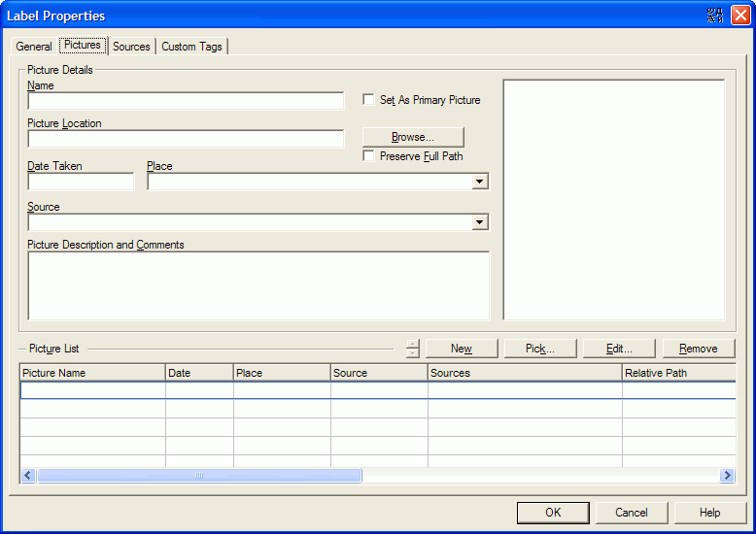The height and width of the screenshot is (534, 756).
Task: Toggle Preserve Full Path checkbox
Action: [368, 156]
